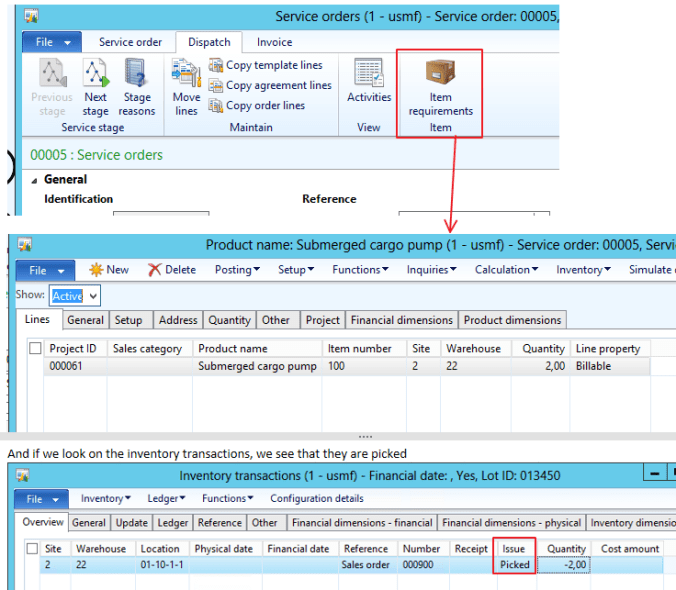The width and height of the screenshot is (676, 590).
Task: Open Calculation menu in item requirements
Action: (x=506, y=270)
